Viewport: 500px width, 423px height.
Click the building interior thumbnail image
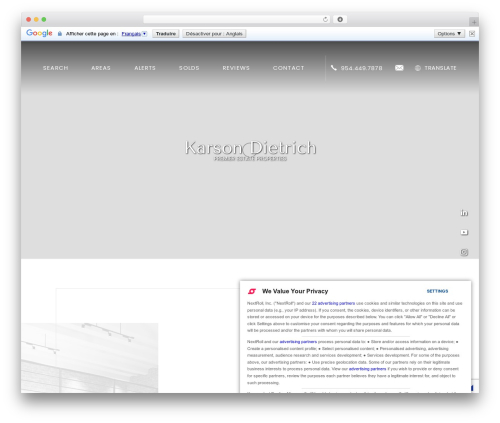point(90,358)
